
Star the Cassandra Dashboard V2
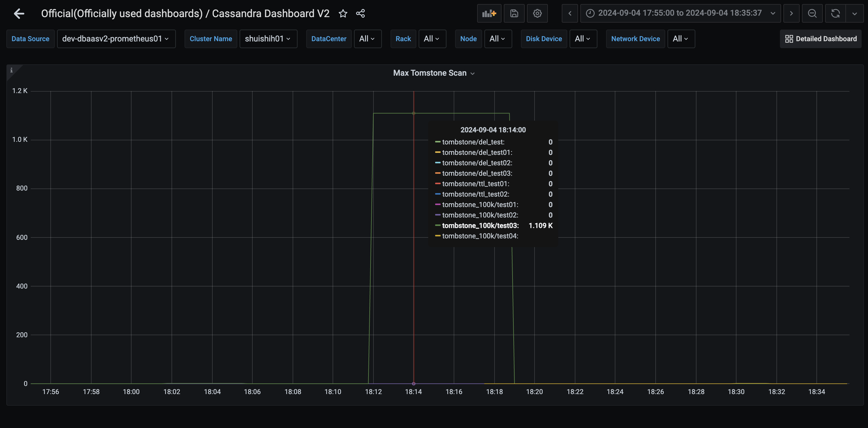coord(343,14)
